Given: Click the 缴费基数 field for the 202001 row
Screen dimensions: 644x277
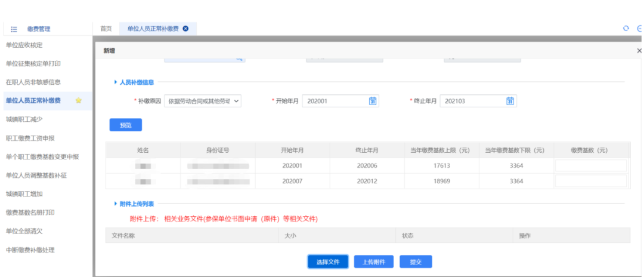Looking at the screenshot, I should [591, 165].
